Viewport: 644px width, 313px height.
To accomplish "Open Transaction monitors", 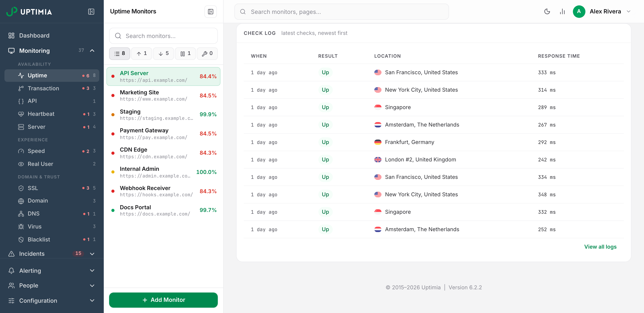I will [52, 88].
